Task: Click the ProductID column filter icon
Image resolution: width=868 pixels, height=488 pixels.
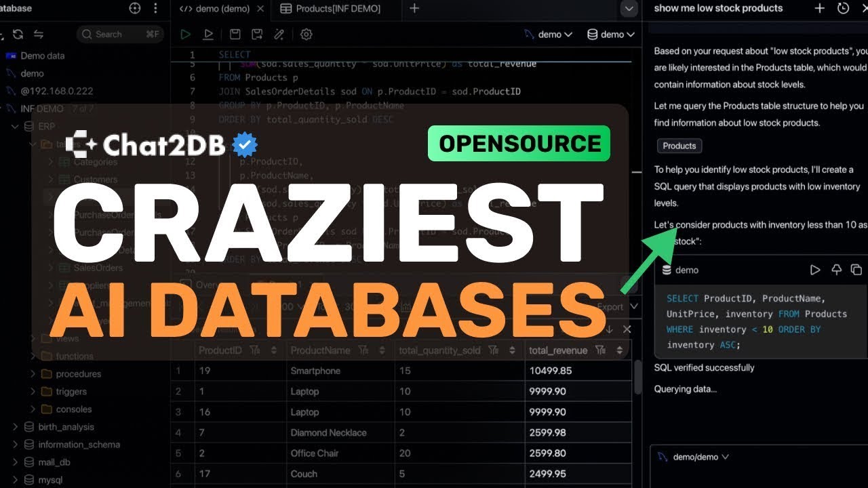Action: 255,350
